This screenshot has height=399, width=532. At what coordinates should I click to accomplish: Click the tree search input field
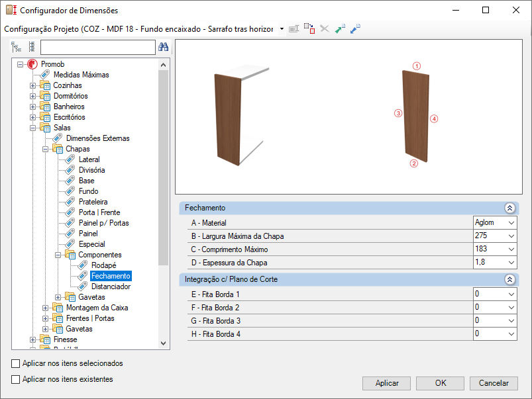(x=97, y=47)
